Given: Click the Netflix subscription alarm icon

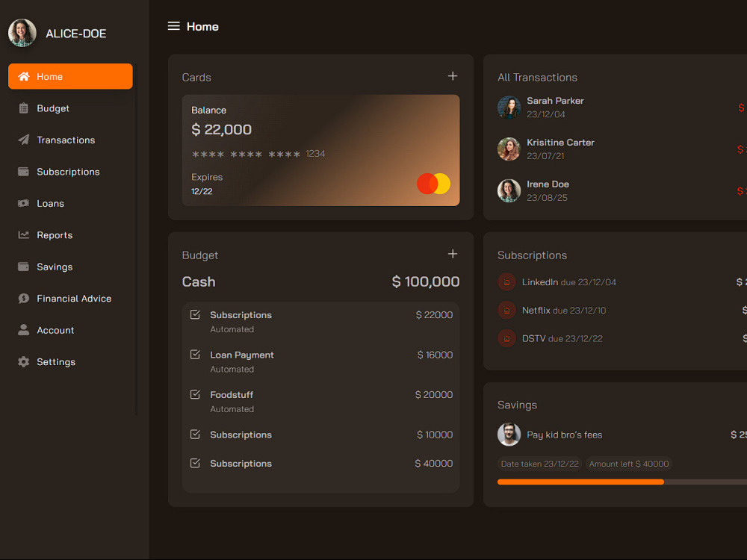Looking at the screenshot, I should (507, 311).
